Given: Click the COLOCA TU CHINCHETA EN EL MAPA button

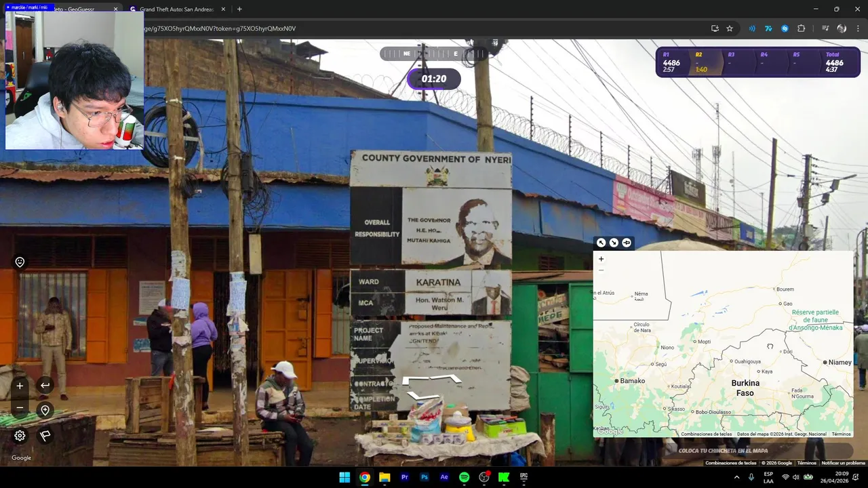Looking at the screenshot, I should 723,451.
